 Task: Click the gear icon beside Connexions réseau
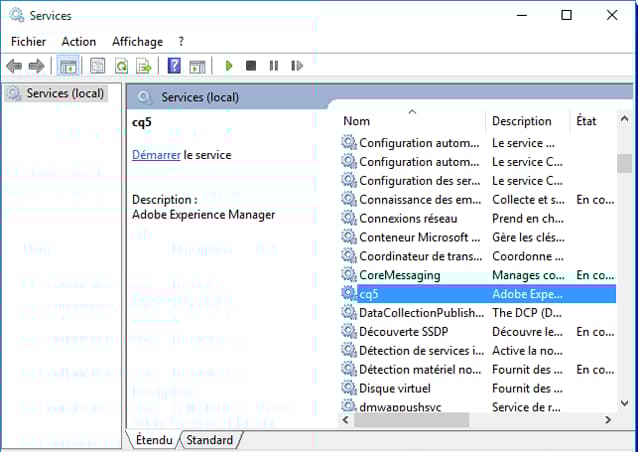(348, 218)
